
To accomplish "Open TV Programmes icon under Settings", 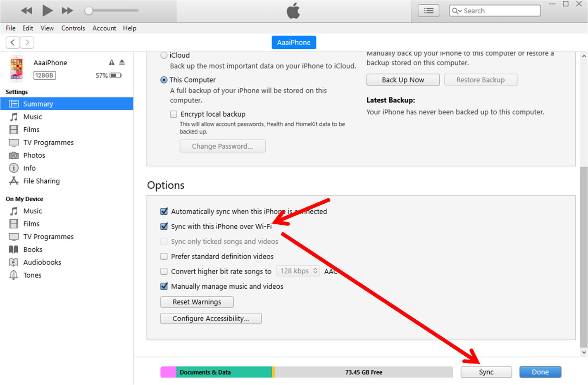I will [x=14, y=143].
